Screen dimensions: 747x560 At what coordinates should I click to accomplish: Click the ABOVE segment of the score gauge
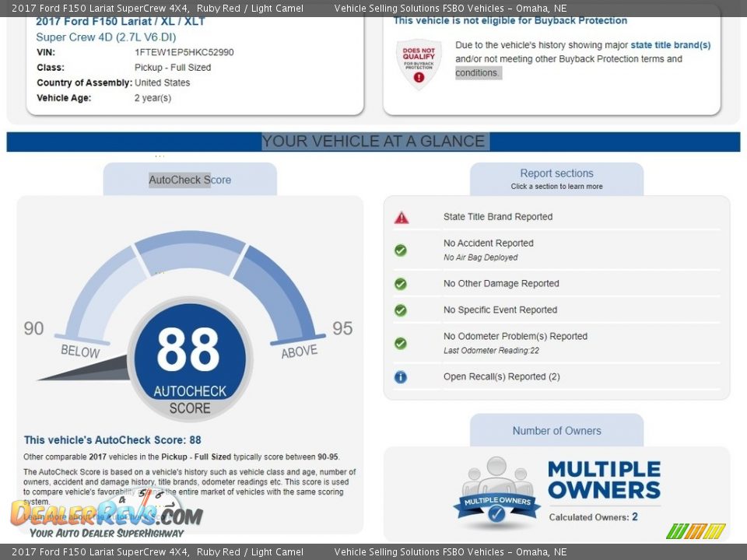(279, 296)
